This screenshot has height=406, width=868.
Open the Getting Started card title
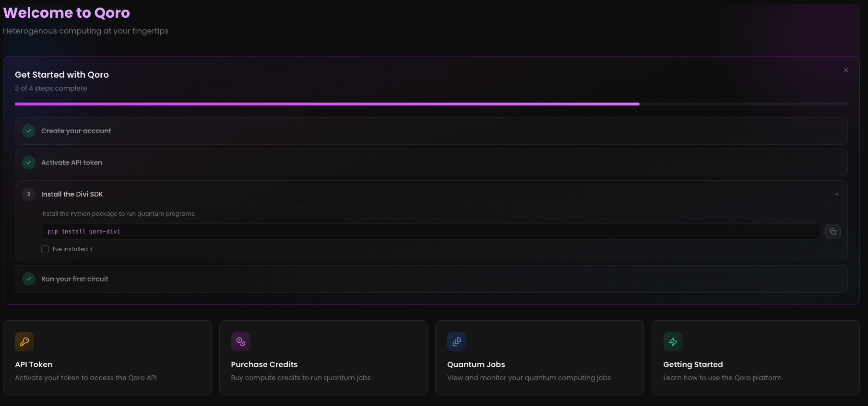tap(693, 364)
